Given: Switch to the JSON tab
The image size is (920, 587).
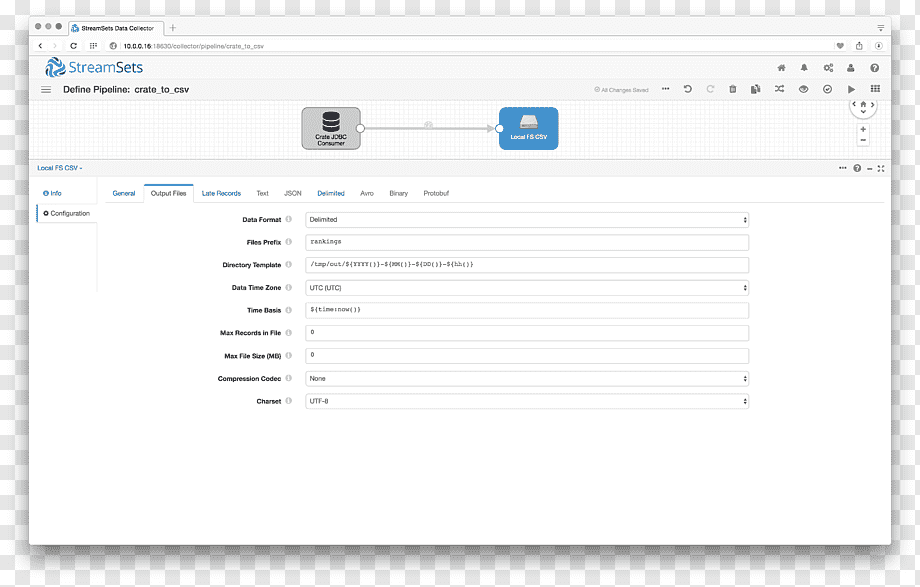Looking at the screenshot, I should pos(293,193).
